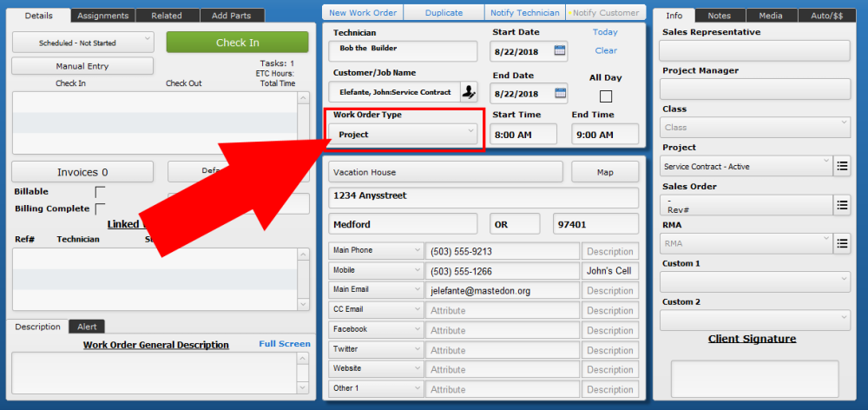Click the Clear link
Viewport: 868px width, 410px height.
coord(606,50)
